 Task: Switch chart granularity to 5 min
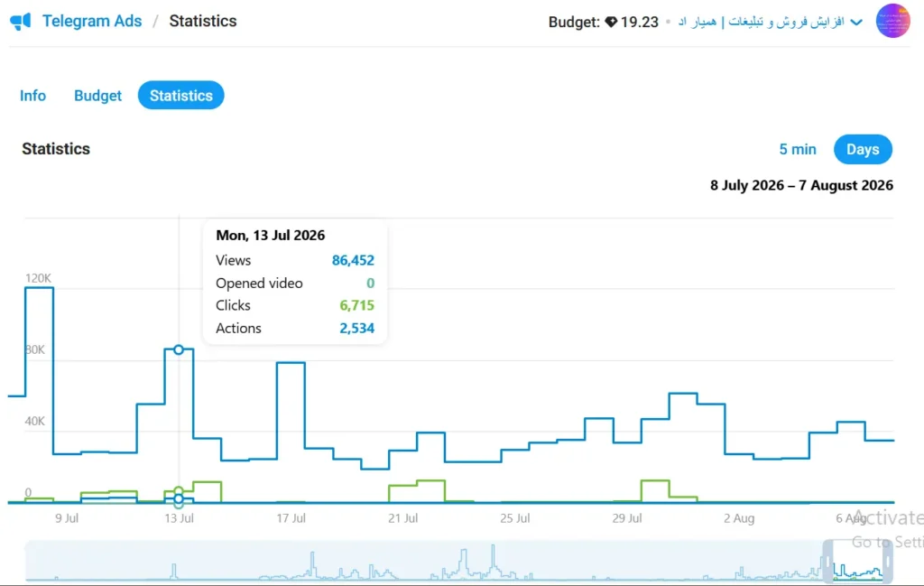pyautogui.click(x=798, y=149)
